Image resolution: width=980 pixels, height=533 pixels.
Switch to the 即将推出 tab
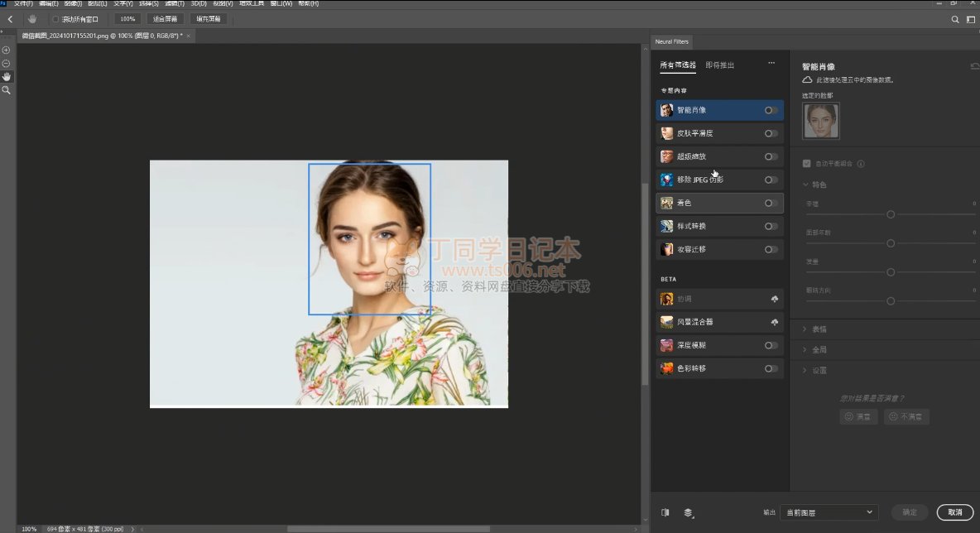(x=719, y=65)
